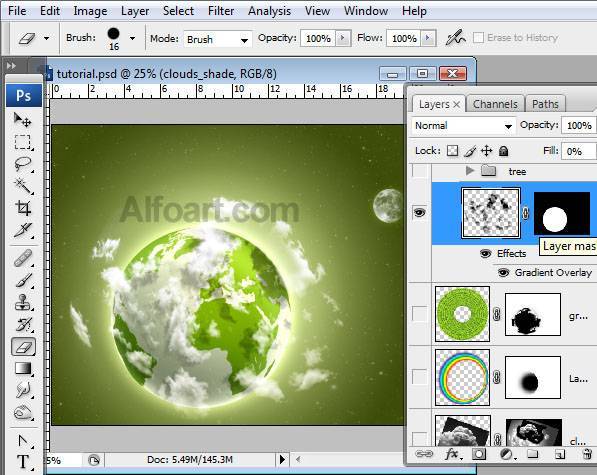Viewport: 597px width, 475px height.
Task: Select the Move tool
Action: pos(22,120)
